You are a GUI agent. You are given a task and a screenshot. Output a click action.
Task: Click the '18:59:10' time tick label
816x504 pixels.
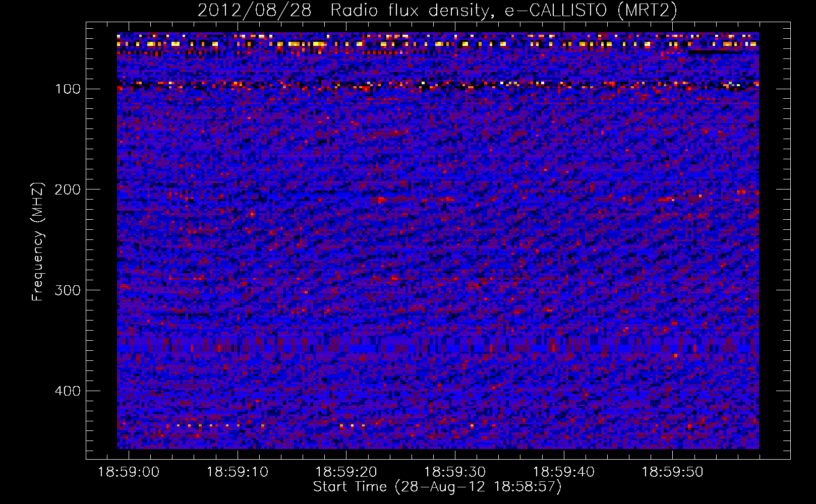(238, 472)
